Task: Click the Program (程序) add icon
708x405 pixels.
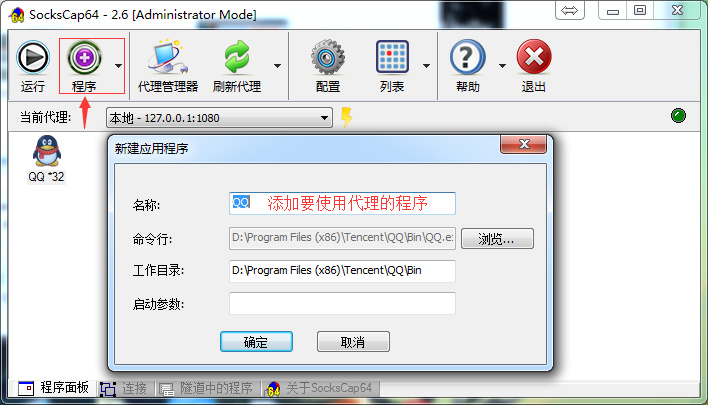Action: [x=84, y=57]
